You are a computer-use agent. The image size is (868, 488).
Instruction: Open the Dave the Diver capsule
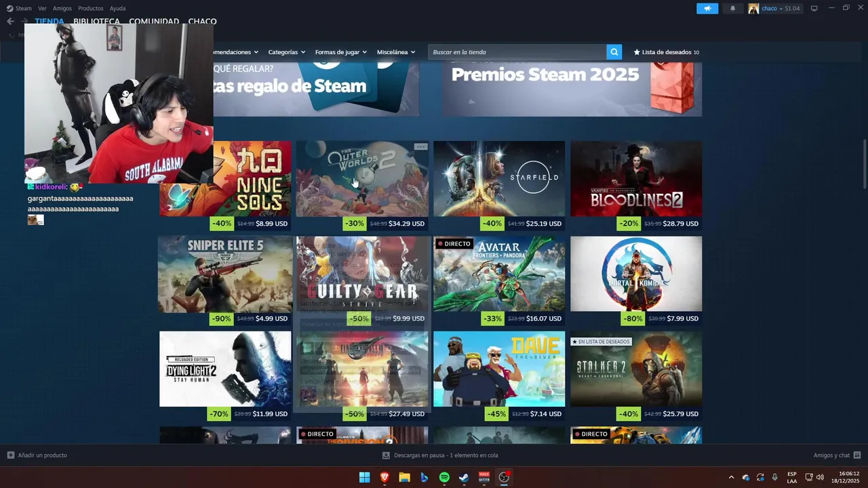499,369
